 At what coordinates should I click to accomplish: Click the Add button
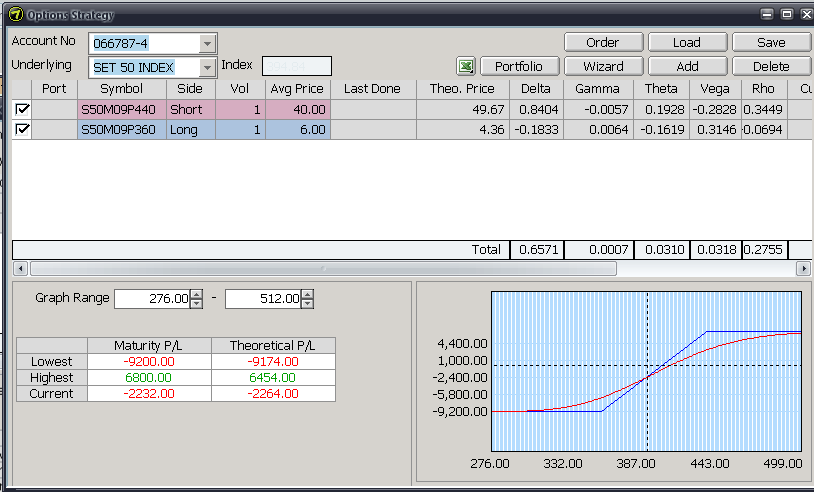[687, 66]
